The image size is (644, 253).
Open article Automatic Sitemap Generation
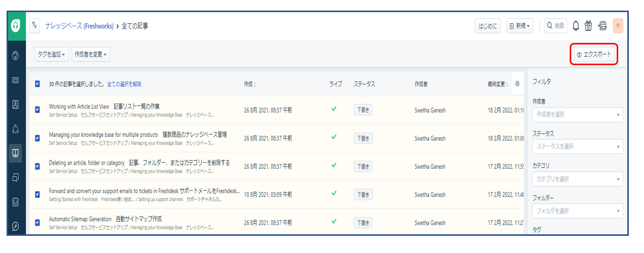[106, 219]
